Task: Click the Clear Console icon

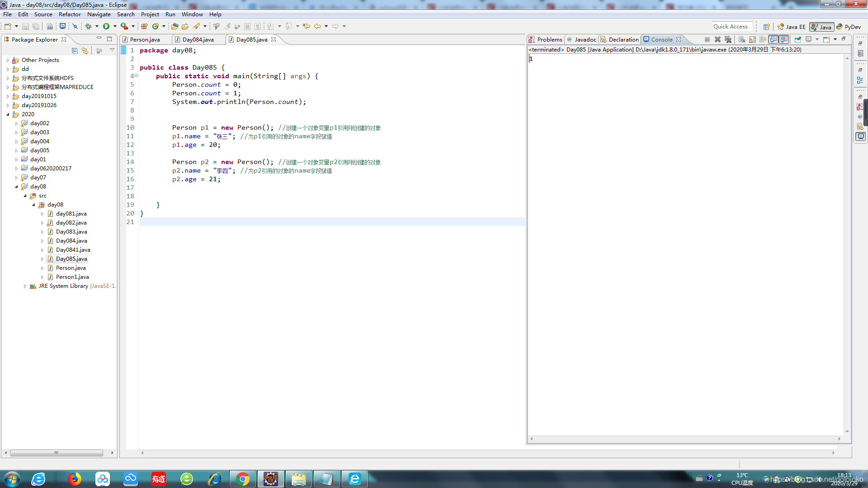Action: click(x=742, y=39)
